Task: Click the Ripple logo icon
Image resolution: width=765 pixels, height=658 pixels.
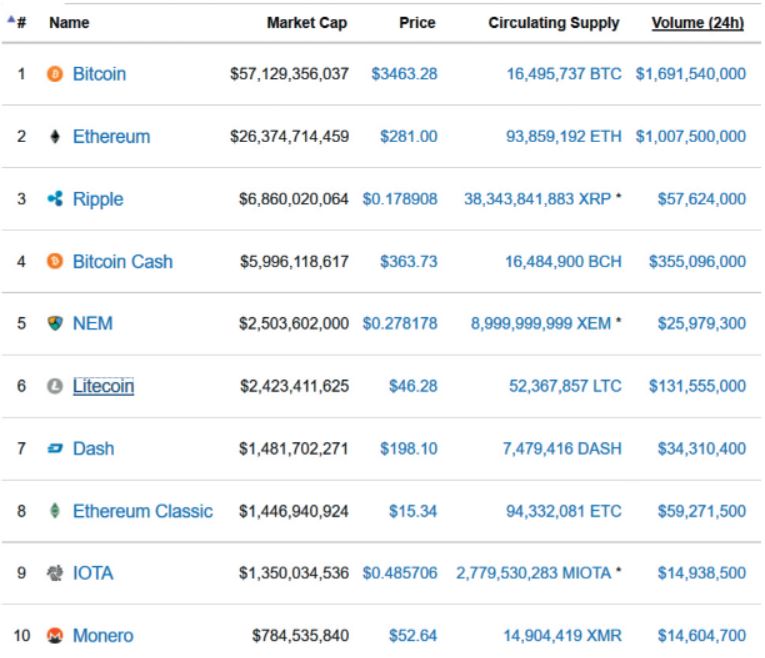Action: click(x=55, y=199)
